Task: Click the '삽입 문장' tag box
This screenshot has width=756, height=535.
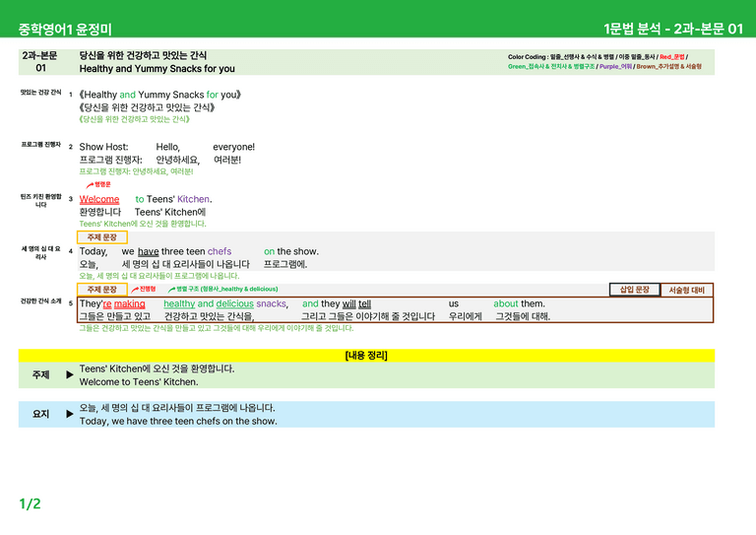Action: click(635, 290)
